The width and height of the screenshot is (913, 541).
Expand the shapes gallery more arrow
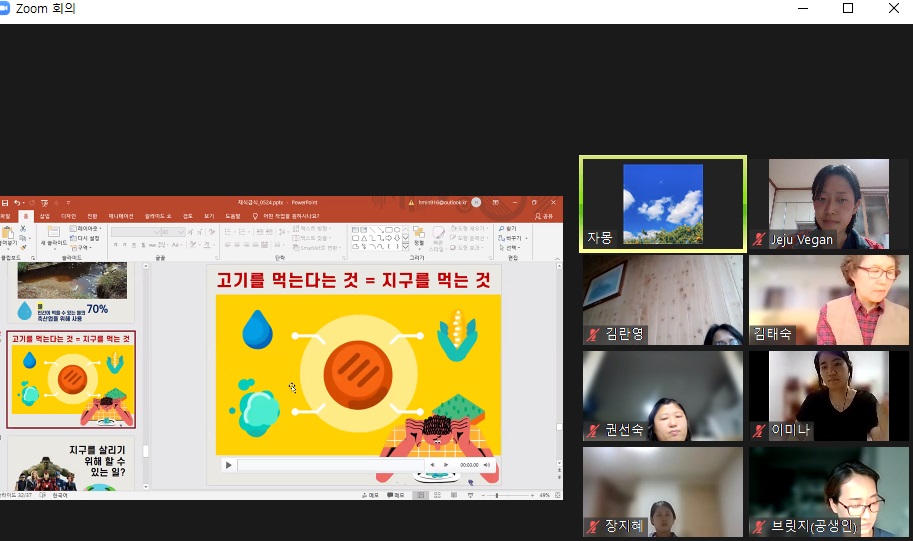pos(405,247)
